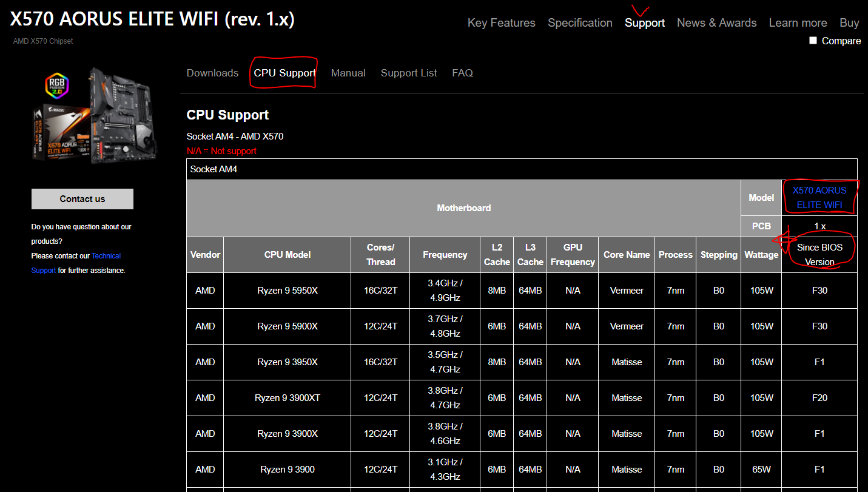Open the Specification section
The width and height of the screenshot is (868, 492).
pyautogui.click(x=580, y=22)
